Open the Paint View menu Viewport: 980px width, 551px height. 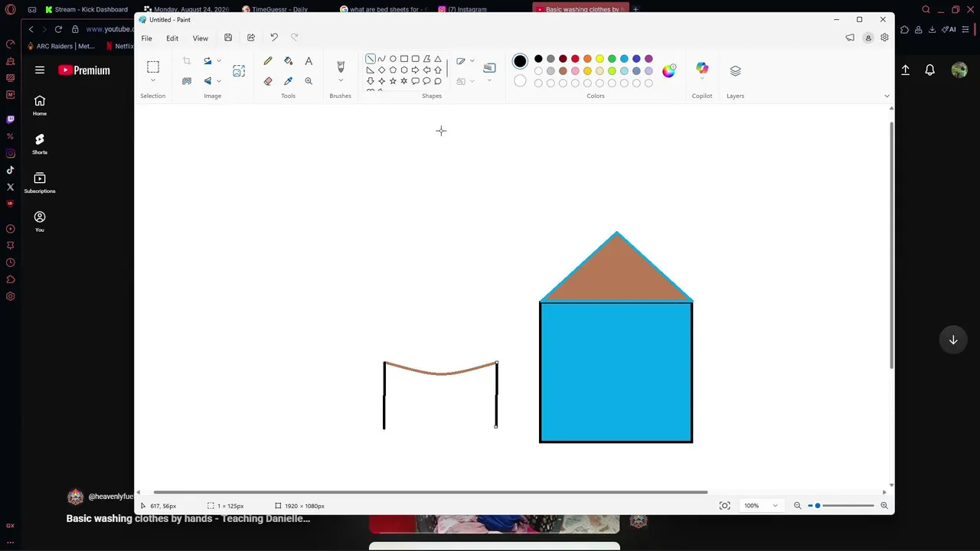(200, 38)
